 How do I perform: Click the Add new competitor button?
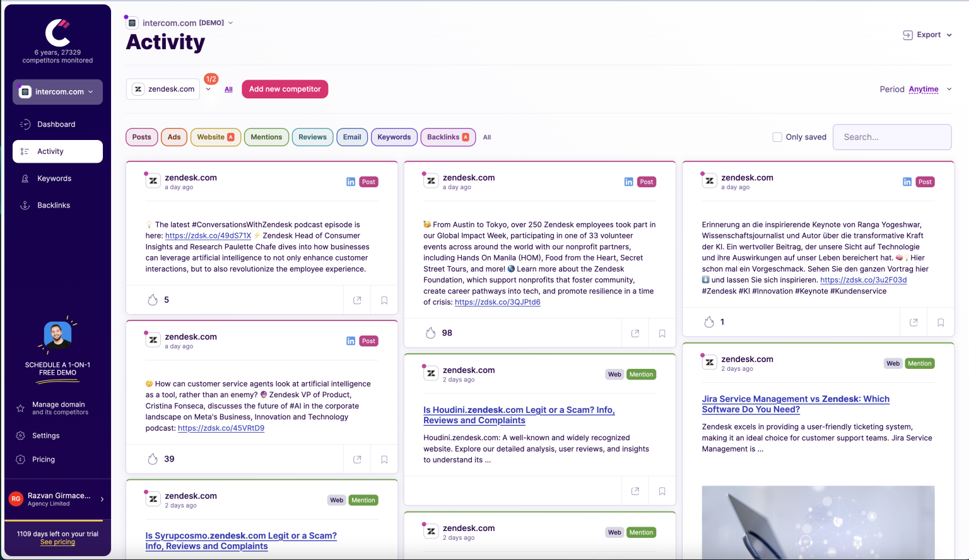[285, 89]
